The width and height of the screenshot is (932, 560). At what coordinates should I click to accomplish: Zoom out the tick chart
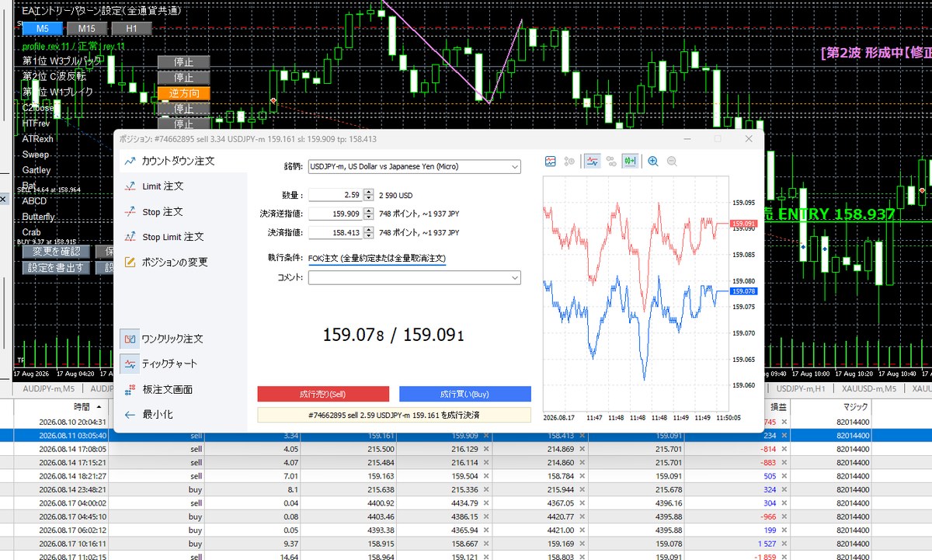click(672, 162)
